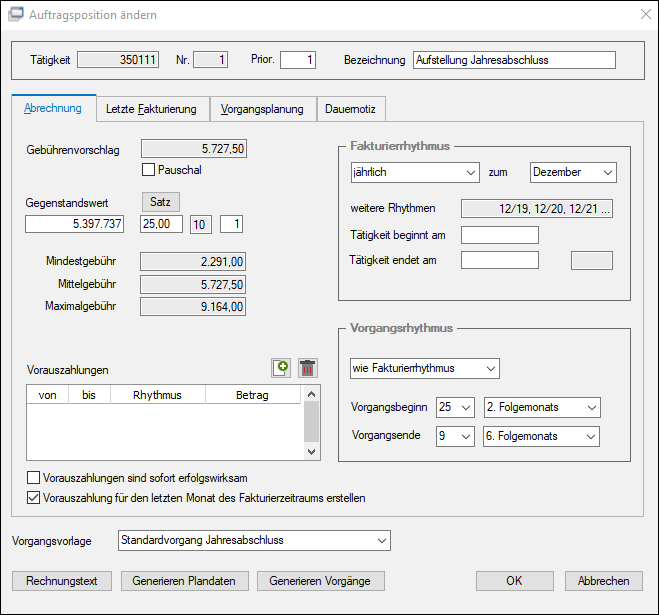This screenshot has height=615, width=659.
Task: Click the Satz button
Action: 161,202
